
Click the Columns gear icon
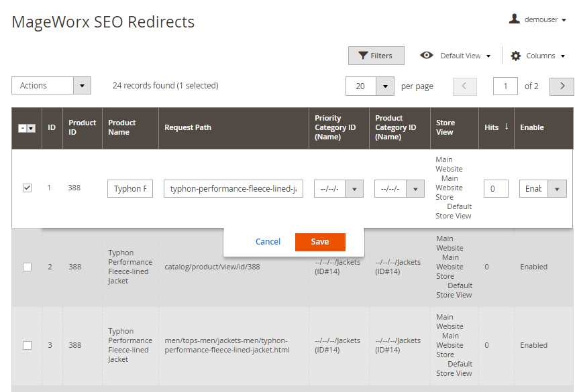coord(515,56)
